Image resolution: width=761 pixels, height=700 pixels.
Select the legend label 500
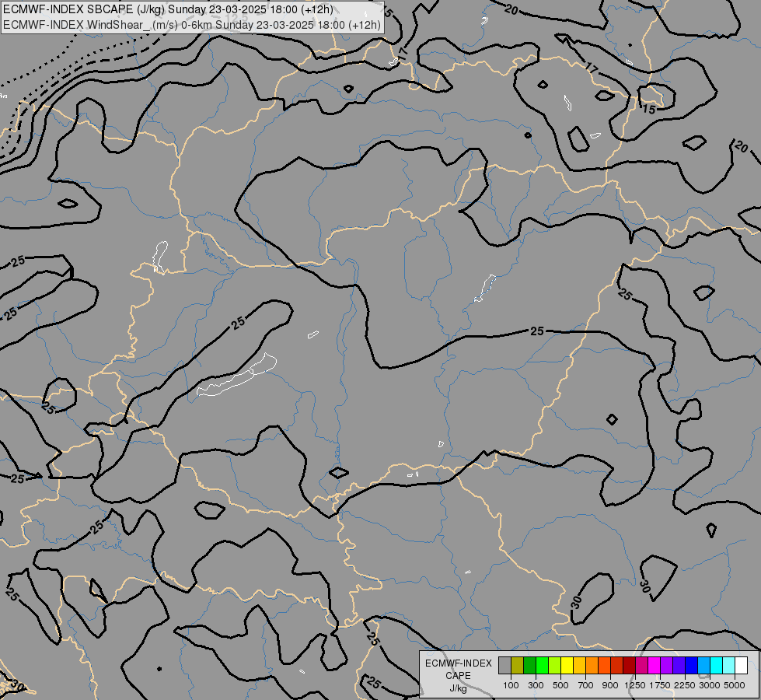[x=560, y=685]
